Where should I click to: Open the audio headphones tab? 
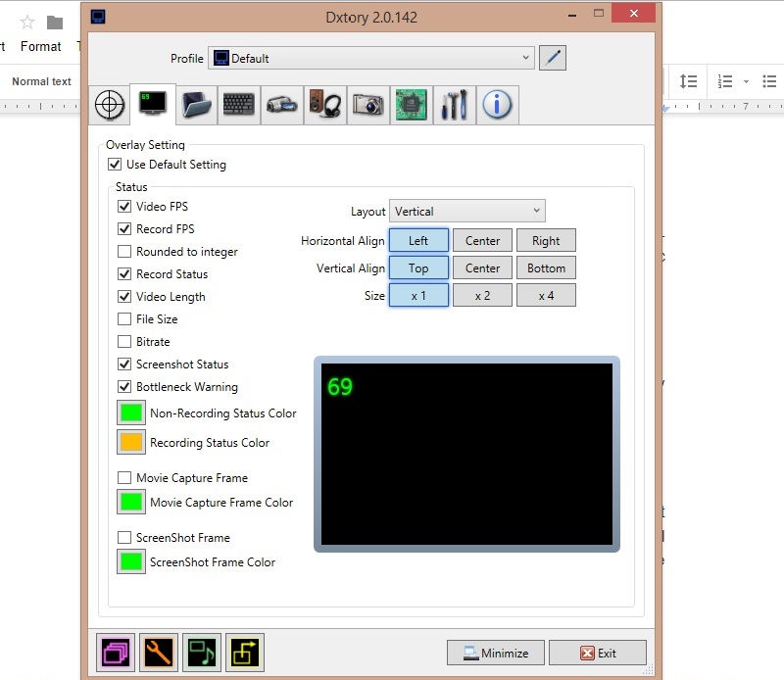(x=324, y=106)
